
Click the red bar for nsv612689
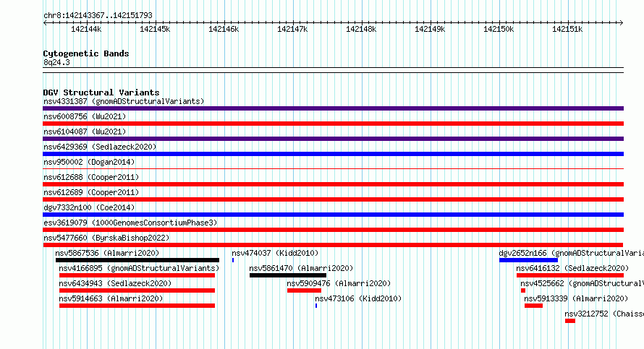(333, 199)
